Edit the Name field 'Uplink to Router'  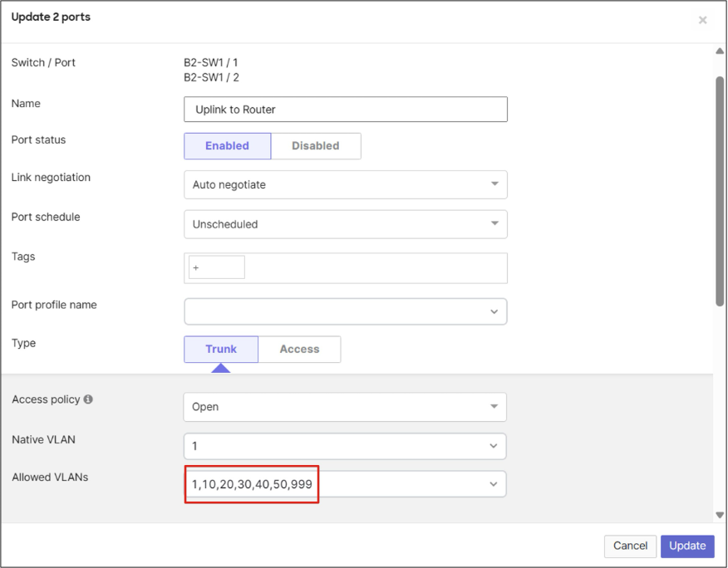click(346, 110)
